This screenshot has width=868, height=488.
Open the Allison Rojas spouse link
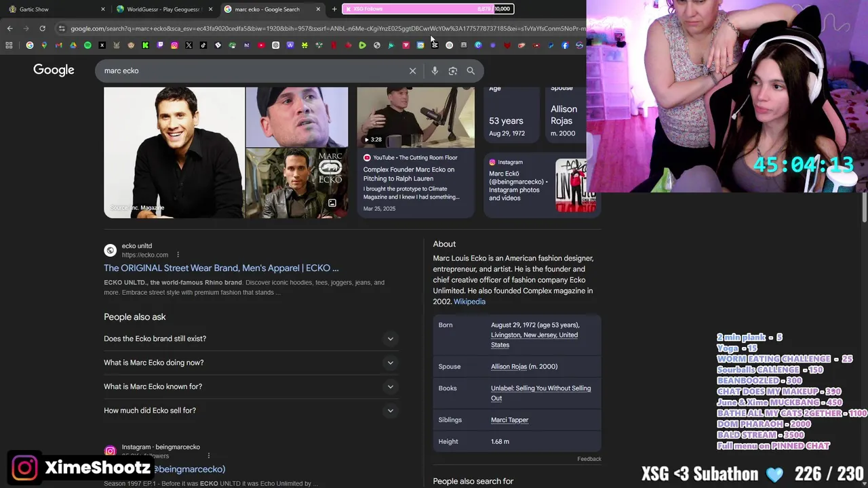[509, 367]
